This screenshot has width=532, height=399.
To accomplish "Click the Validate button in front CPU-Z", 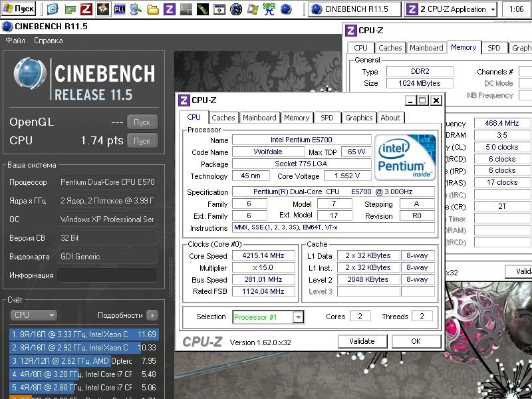I will 362,341.
